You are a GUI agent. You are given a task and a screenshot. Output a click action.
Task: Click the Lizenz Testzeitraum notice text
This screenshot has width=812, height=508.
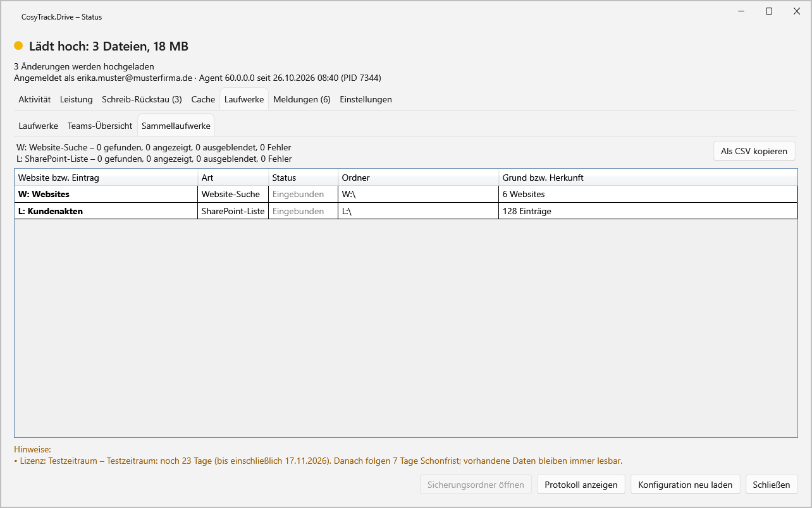(318, 461)
